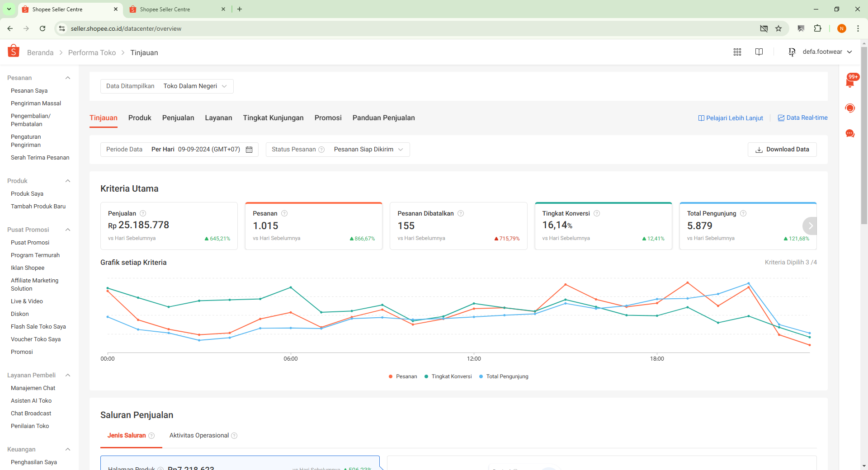This screenshot has width=868, height=470.
Task: Reload the page
Action: (42, 28)
